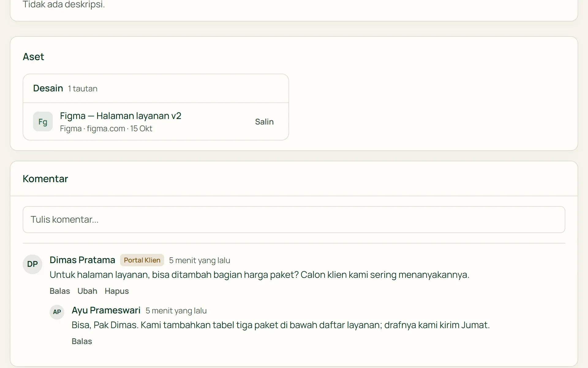The height and width of the screenshot is (368, 588).
Task: Focus the Tulis komentar input field
Action: click(x=294, y=220)
